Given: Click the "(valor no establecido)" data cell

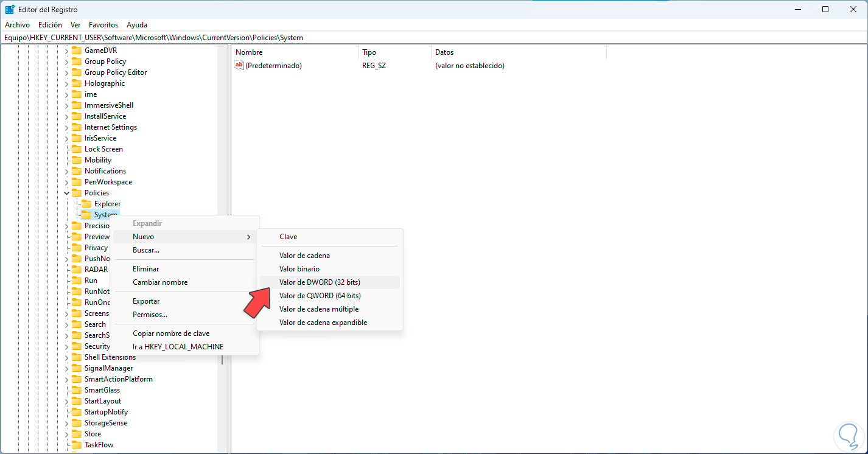Looking at the screenshot, I should pyautogui.click(x=470, y=66).
